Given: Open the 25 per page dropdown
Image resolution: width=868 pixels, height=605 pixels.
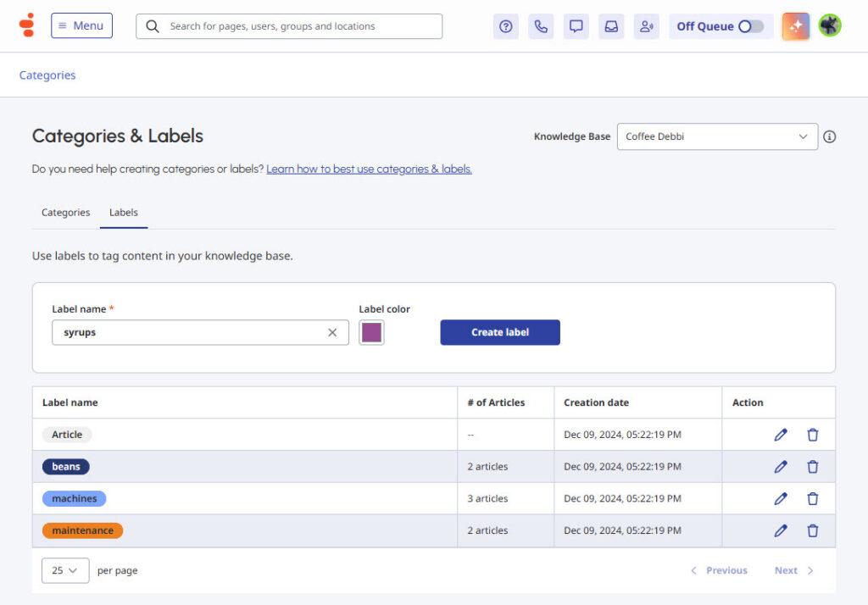Looking at the screenshot, I should click(x=65, y=570).
